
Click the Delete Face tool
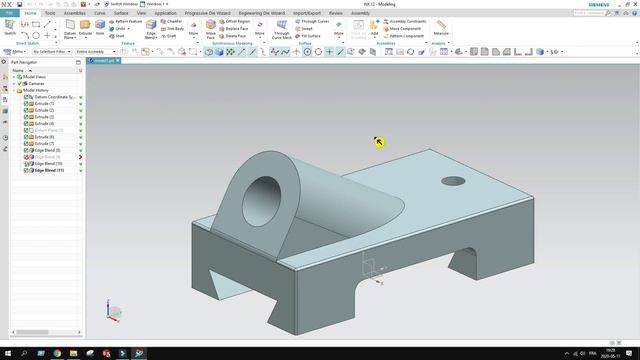(233, 36)
